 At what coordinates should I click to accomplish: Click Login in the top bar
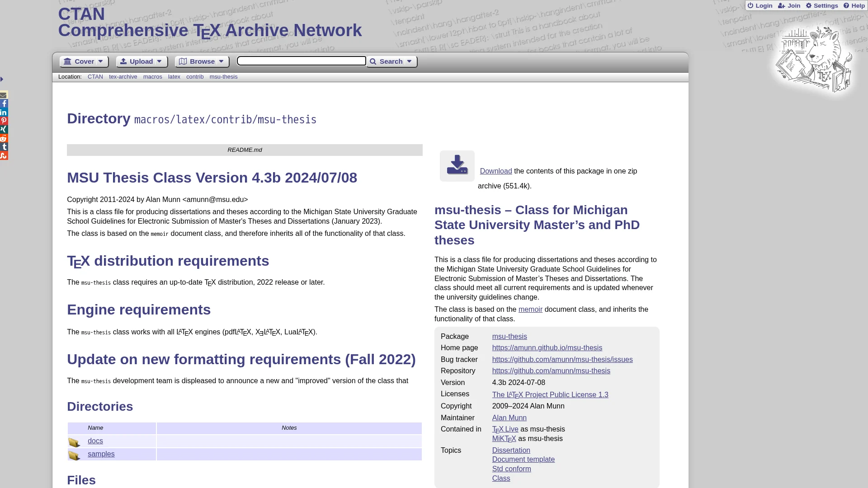(760, 5)
